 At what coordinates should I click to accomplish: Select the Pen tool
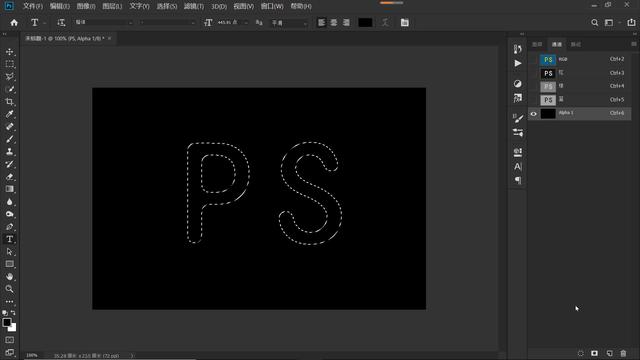pos(9,227)
